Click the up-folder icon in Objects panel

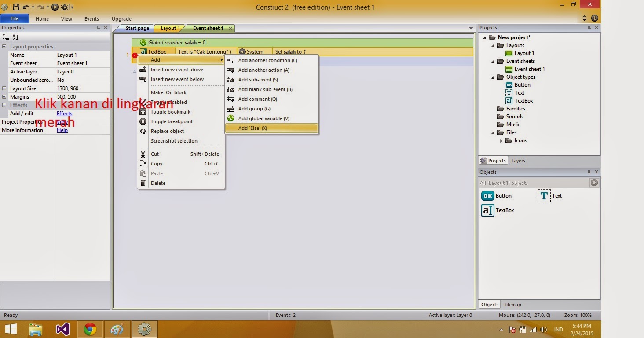pos(594,183)
